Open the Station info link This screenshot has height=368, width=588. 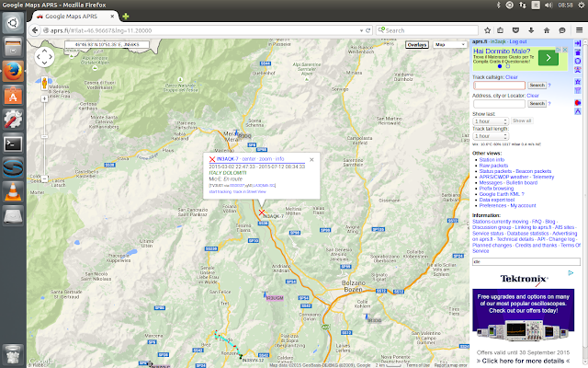click(x=492, y=159)
